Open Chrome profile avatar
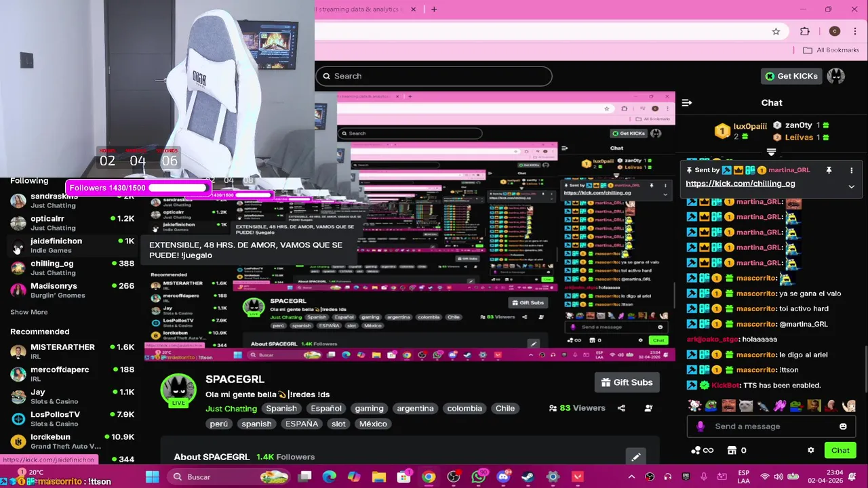This screenshot has height=488, width=868. pyautogui.click(x=835, y=31)
